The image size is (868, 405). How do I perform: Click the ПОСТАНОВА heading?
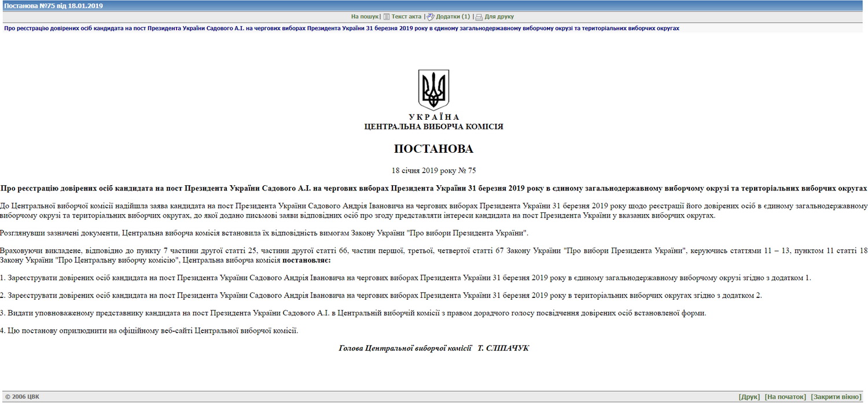[433, 149]
